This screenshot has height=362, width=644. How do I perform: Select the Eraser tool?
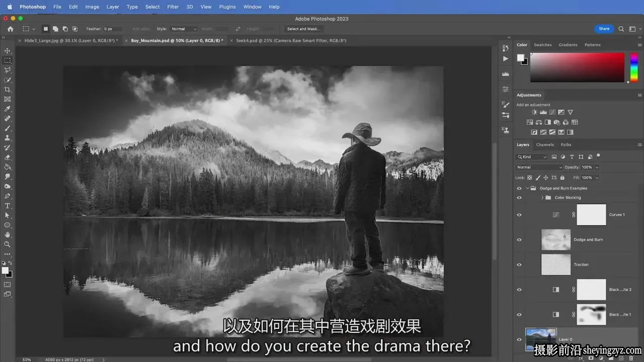tap(8, 157)
